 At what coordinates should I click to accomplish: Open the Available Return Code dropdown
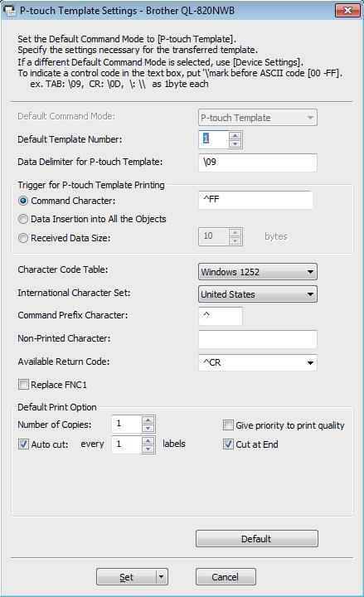point(257,362)
